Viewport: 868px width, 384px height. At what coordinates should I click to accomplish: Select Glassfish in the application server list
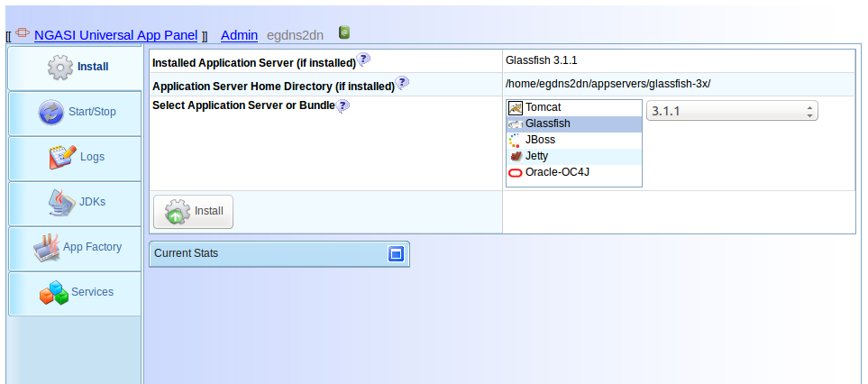(x=574, y=123)
